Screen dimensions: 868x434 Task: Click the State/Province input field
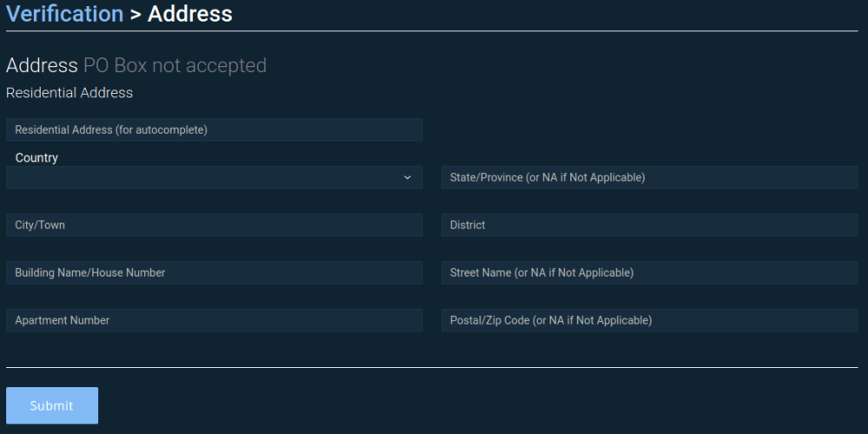pyautogui.click(x=648, y=177)
